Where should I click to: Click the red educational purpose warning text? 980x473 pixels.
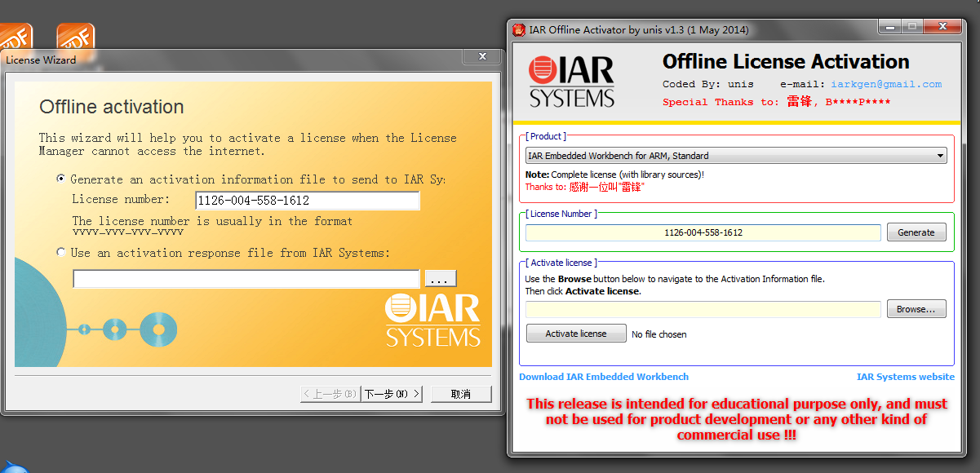737,419
